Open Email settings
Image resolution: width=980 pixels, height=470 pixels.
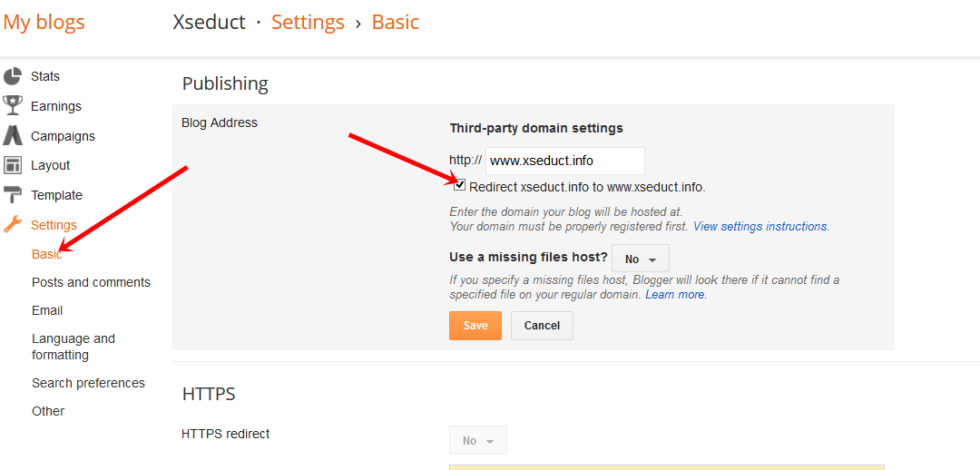(x=47, y=310)
